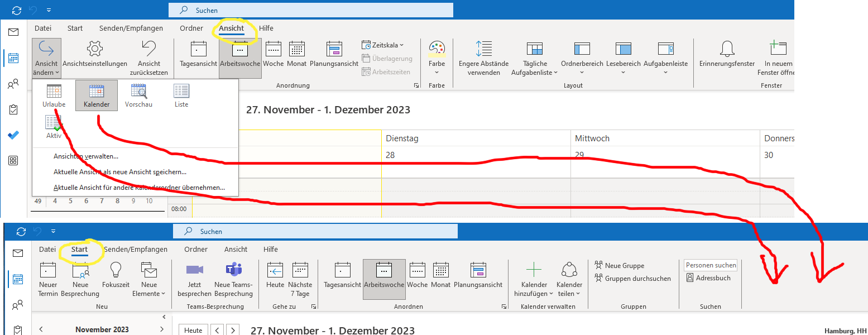Open Kalender teilen dropdown
The height and width of the screenshot is (335, 868).
(x=569, y=279)
